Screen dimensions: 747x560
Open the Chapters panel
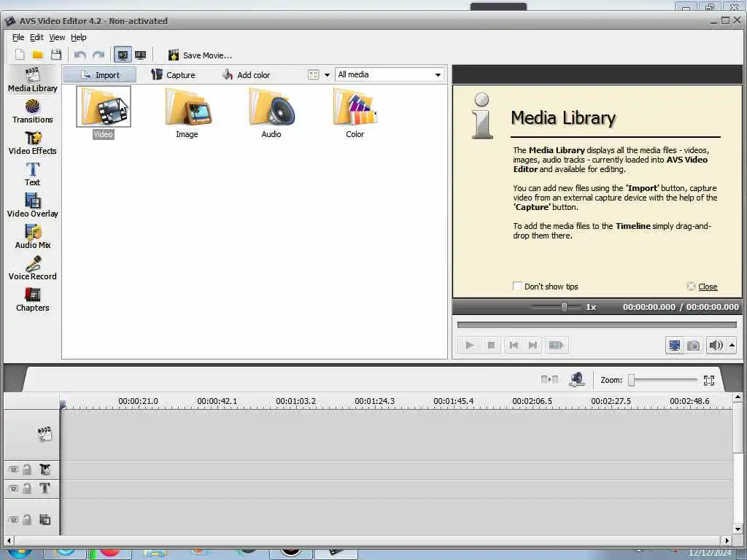click(32, 300)
